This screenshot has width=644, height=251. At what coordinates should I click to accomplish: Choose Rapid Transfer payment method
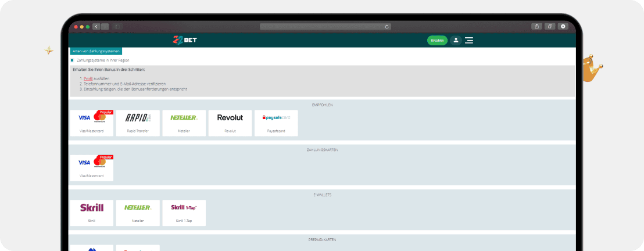[x=138, y=123]
